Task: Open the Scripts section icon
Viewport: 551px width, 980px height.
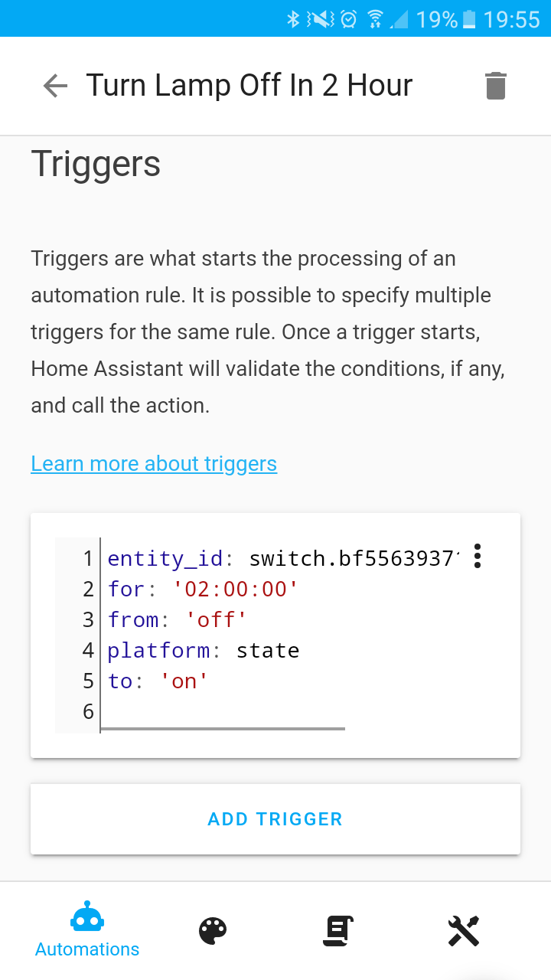Action: click(337, 930)
